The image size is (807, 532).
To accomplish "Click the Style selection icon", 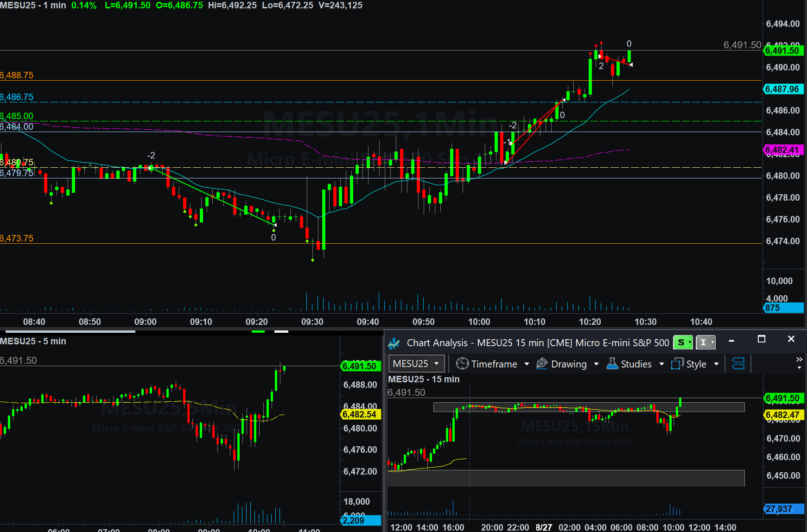I will (x=677, y=364).
